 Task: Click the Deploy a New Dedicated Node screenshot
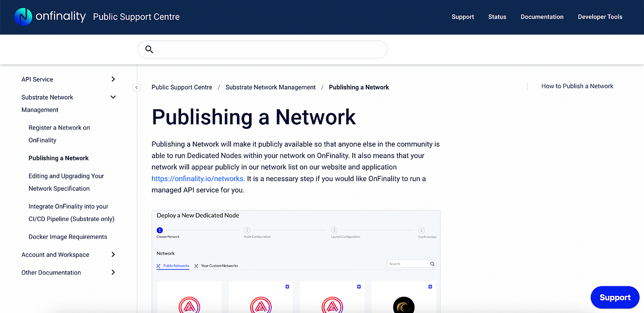[x=296, y=261]
